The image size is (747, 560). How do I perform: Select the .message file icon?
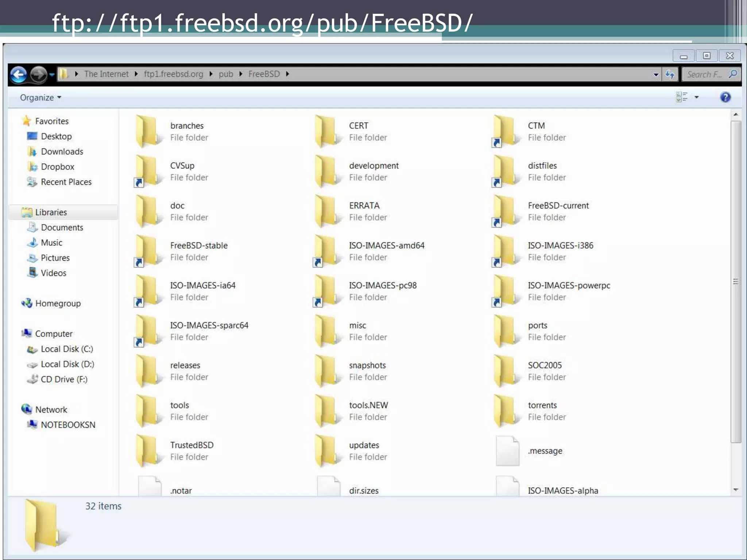[507, 451]
